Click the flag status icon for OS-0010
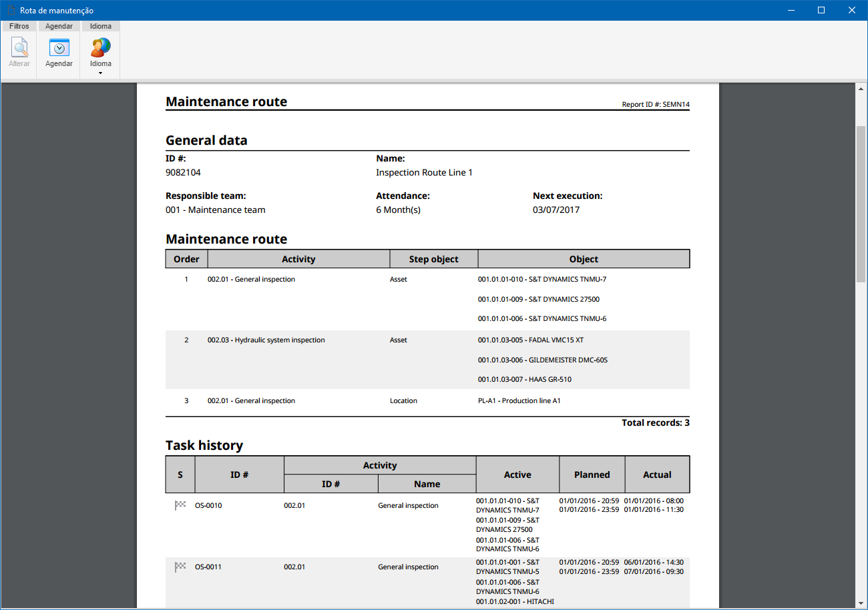The image size is (868, 610). (180, 505)
